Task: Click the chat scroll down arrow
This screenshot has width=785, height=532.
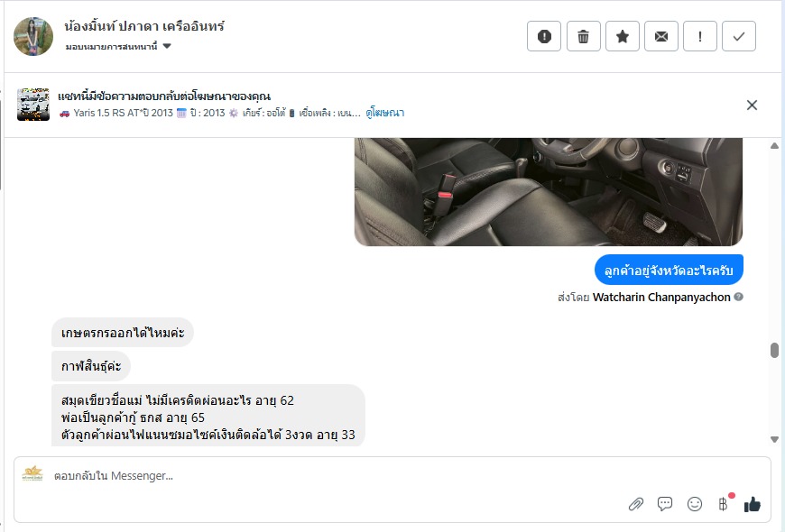Action: (774, 439)
